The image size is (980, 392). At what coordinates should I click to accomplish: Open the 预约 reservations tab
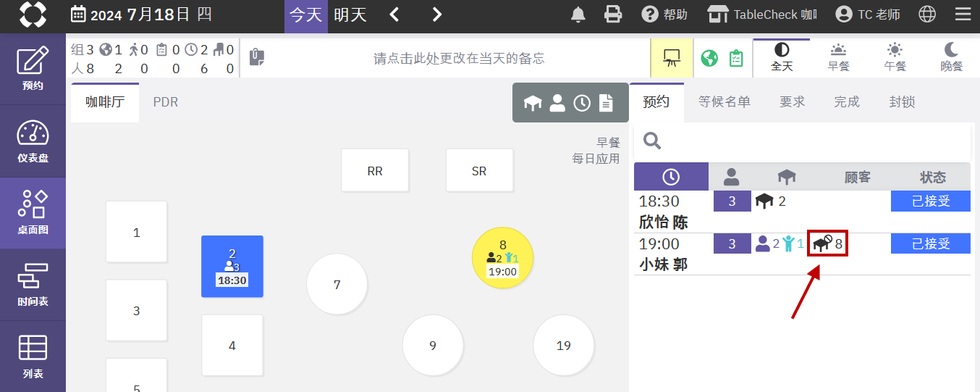(x=656, y=102)
